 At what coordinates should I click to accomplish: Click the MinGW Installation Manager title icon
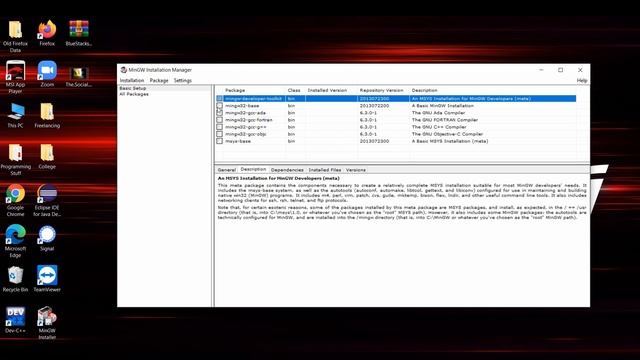(x=124, y=70)
